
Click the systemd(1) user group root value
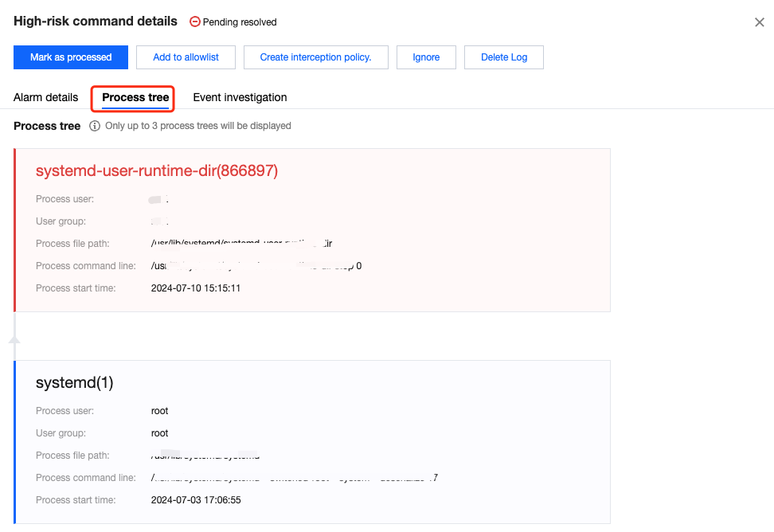(159, 432)
